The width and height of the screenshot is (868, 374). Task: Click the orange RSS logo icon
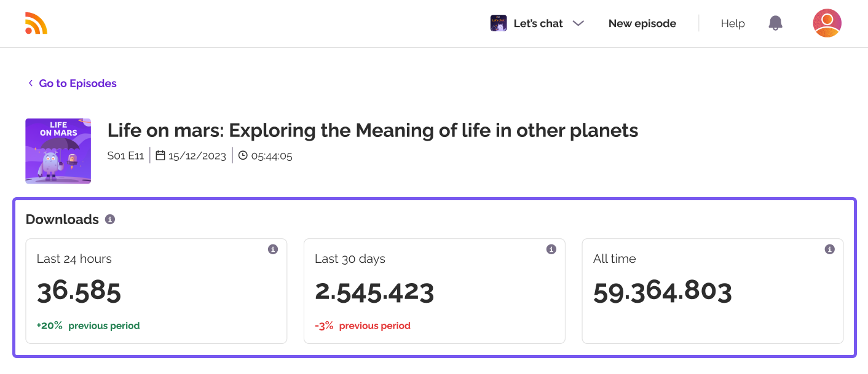(x=36, y=23)
